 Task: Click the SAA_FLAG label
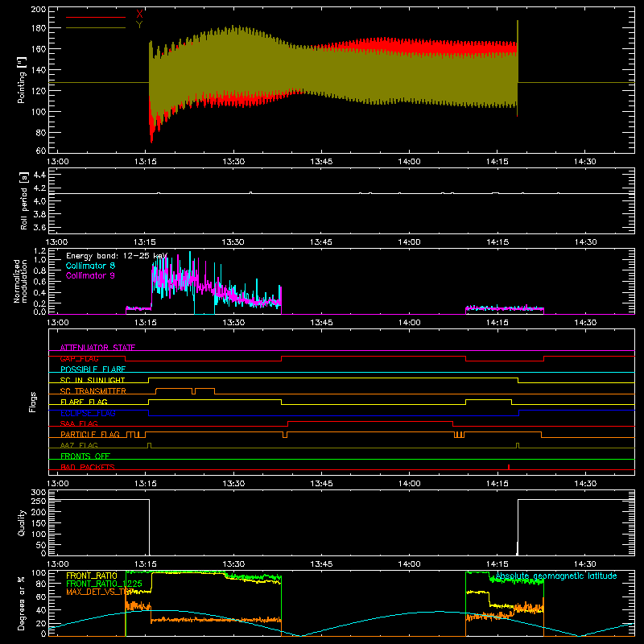click(79, 423)
